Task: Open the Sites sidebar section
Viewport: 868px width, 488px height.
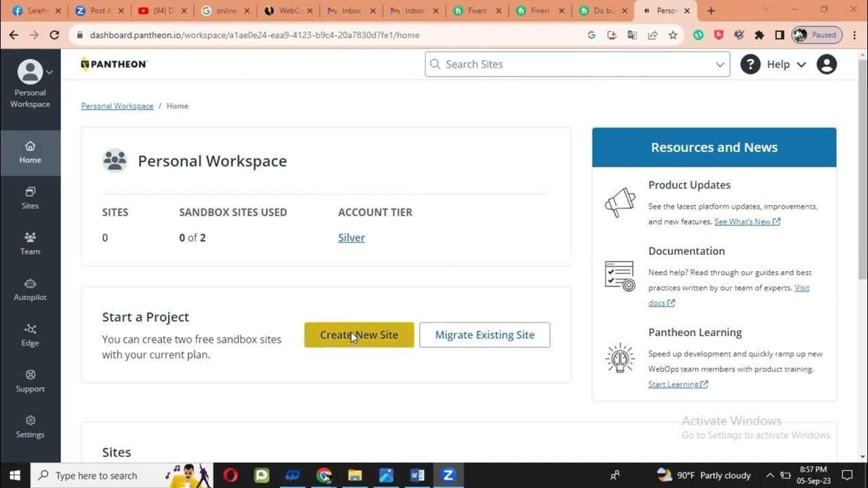Action: 30,199
